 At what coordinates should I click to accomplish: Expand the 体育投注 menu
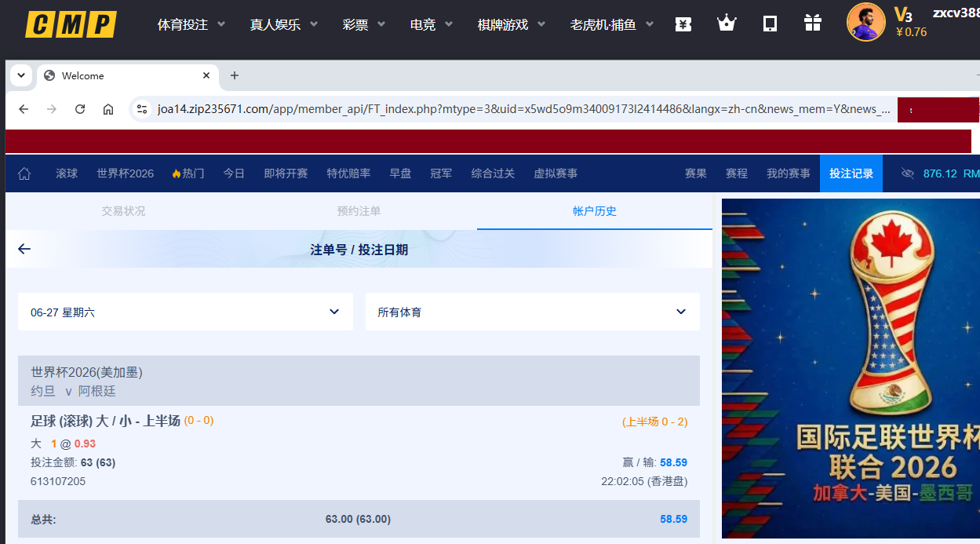(x=191, y=24)
